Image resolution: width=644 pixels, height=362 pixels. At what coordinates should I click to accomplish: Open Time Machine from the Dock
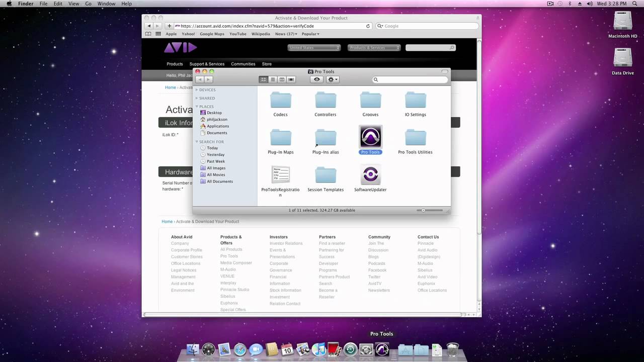point(351,349)
